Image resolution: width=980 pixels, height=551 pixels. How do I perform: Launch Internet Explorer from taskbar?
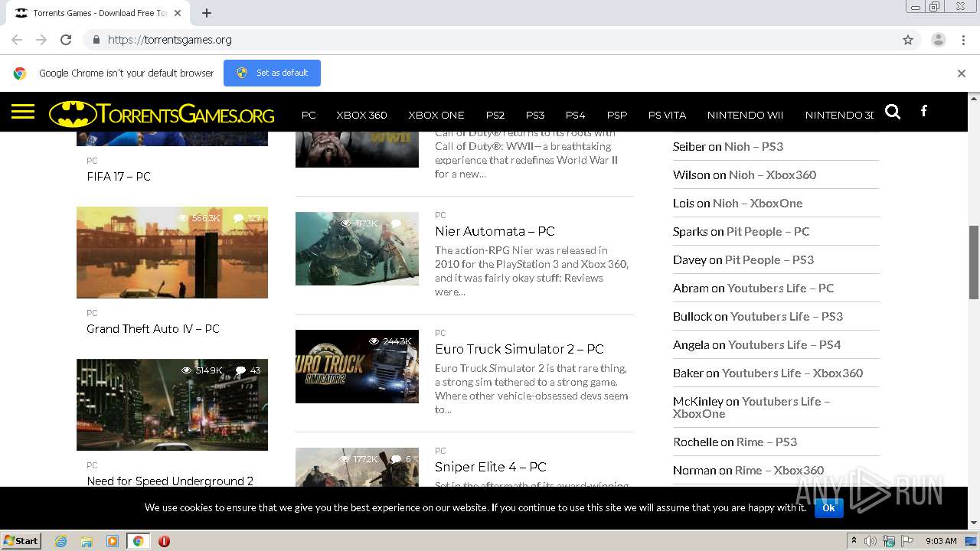(61, 541)
